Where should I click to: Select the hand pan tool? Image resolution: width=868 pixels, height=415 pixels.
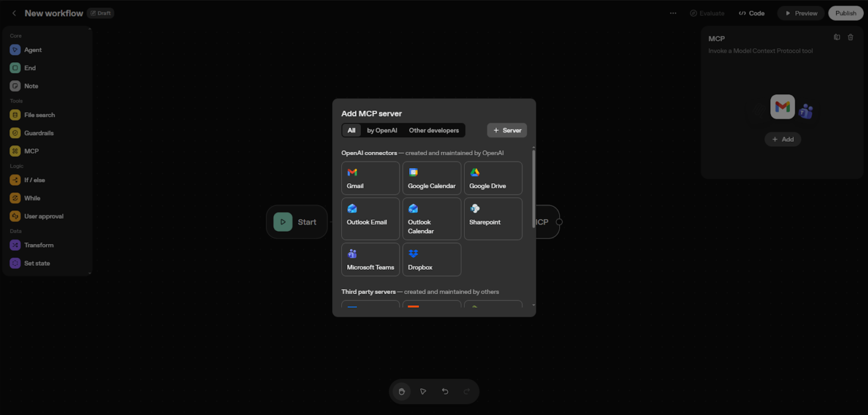[401, 391]
